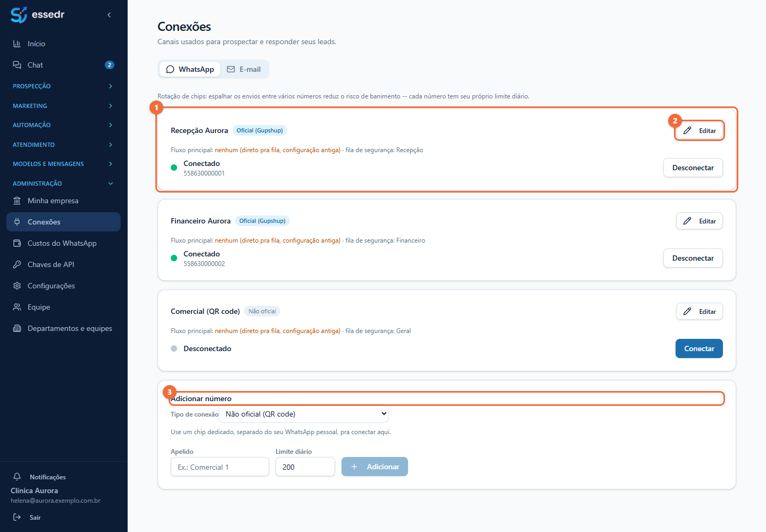The height and width of the screenshot is (532, 766).
Task: Disconnect the Financeiro Aurora number
Action: [693, 258]
